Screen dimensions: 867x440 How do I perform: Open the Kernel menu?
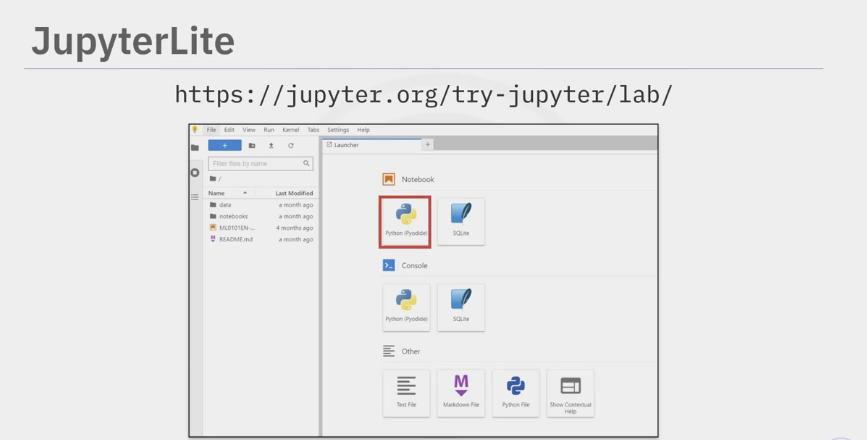tap(290, 130)
